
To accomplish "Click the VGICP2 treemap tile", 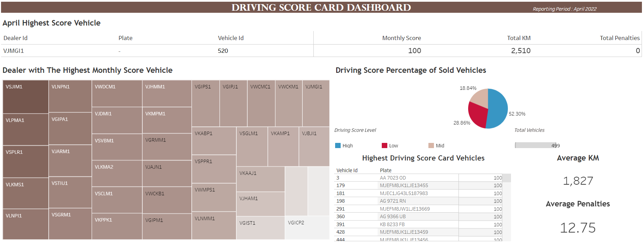I will (x=307, y=228).
